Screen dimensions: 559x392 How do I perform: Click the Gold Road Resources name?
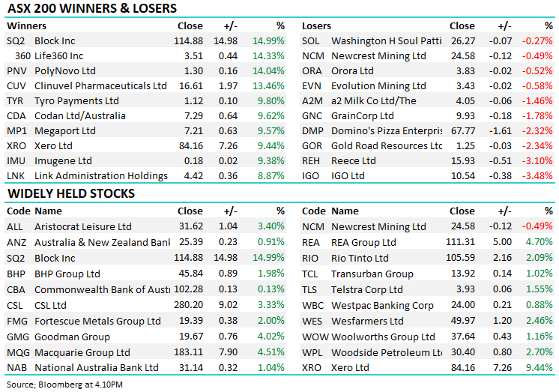(387, 145)
